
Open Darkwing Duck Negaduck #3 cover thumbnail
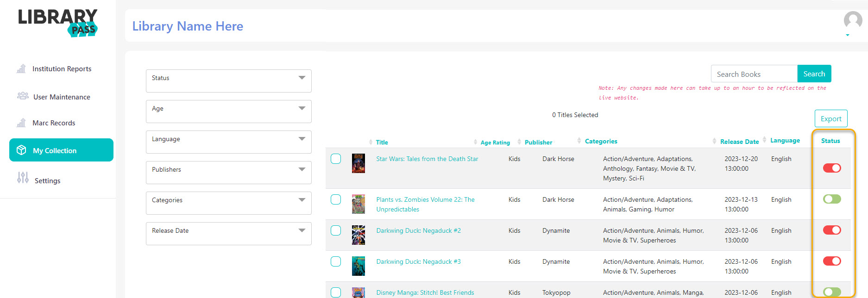[359, 266]
